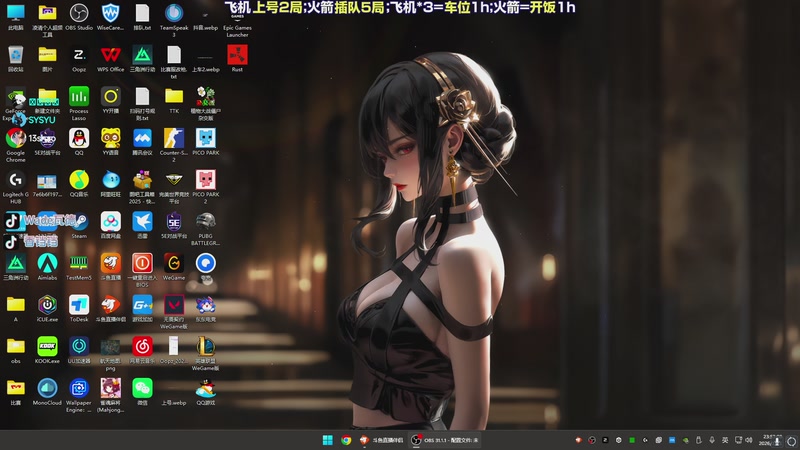
Task: Launch League of Legends WeGame icon
Action: (206, 347)
